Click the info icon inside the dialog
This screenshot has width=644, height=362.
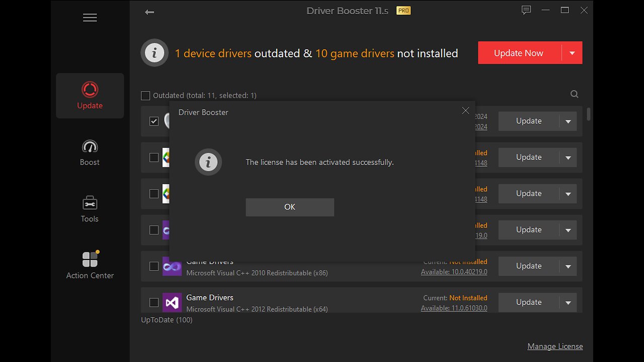click(208, 162)
